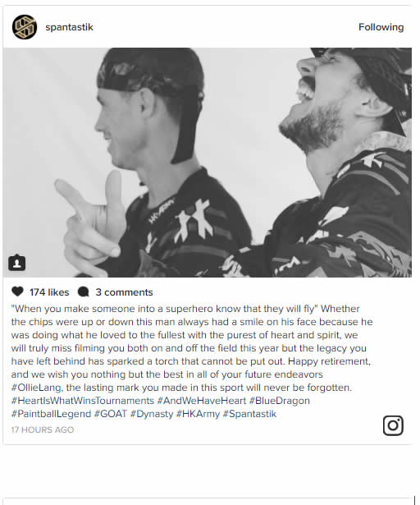The width and height of the screenshot is (420, 505).
Task: Open the spantastik username link
Action: click(x=69, y=27)
